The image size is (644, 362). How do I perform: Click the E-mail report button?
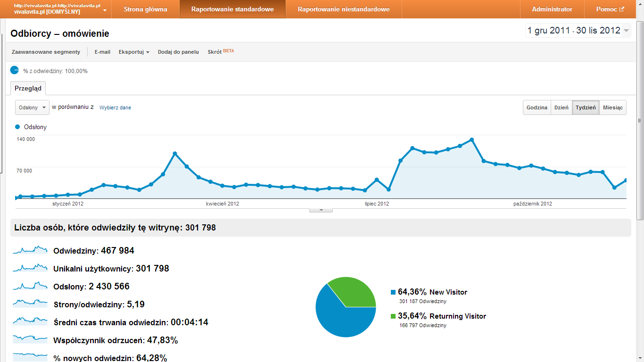(x=102, y=52)
